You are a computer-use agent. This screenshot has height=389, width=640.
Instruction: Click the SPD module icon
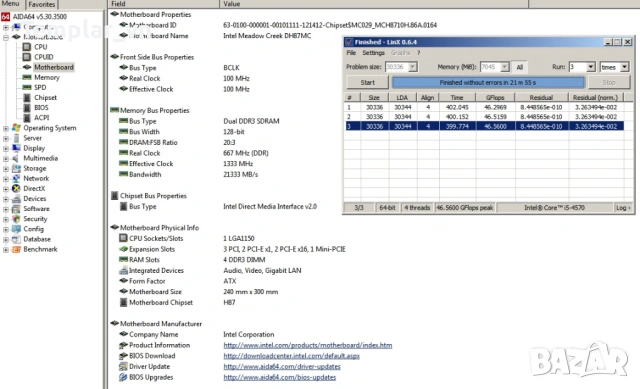click(27, 87)
